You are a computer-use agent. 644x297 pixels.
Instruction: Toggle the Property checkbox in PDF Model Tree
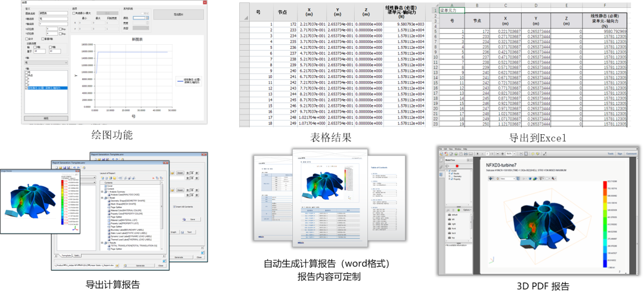(x=452, y=179)
